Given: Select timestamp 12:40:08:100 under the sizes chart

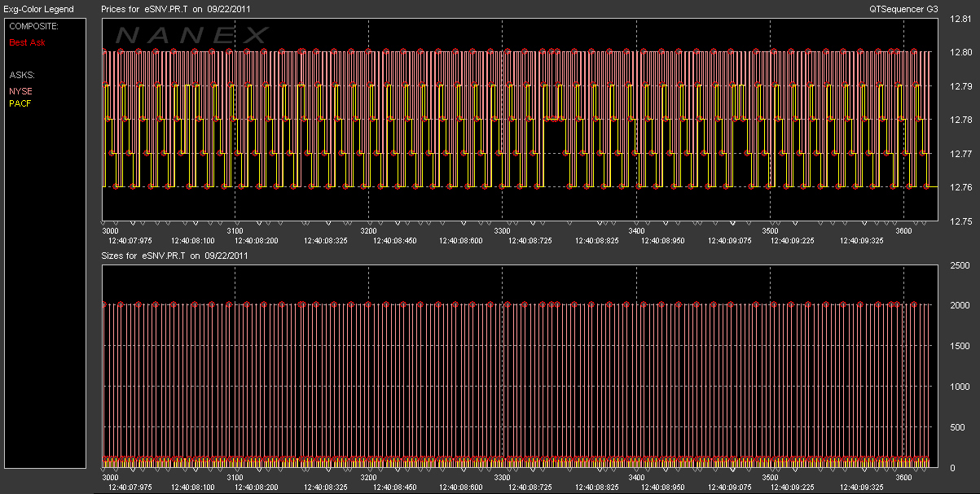Looking at the screenshot, I should [x=194, y=488].
